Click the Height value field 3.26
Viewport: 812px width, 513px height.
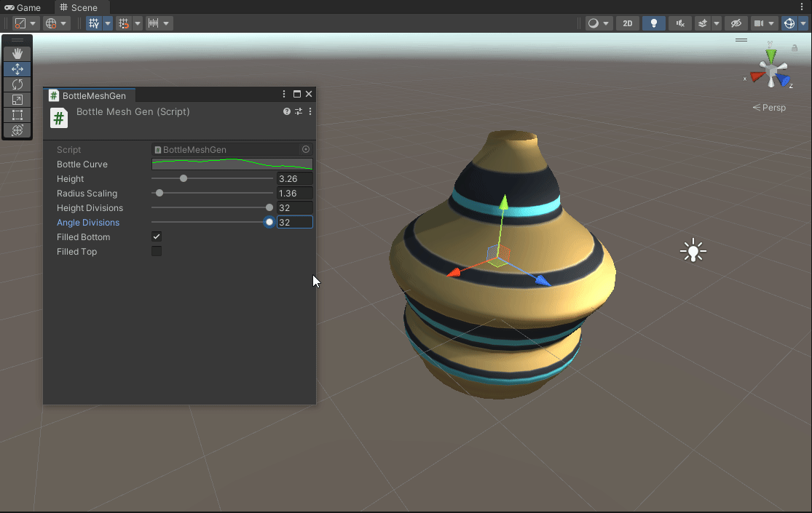(295, 178)
